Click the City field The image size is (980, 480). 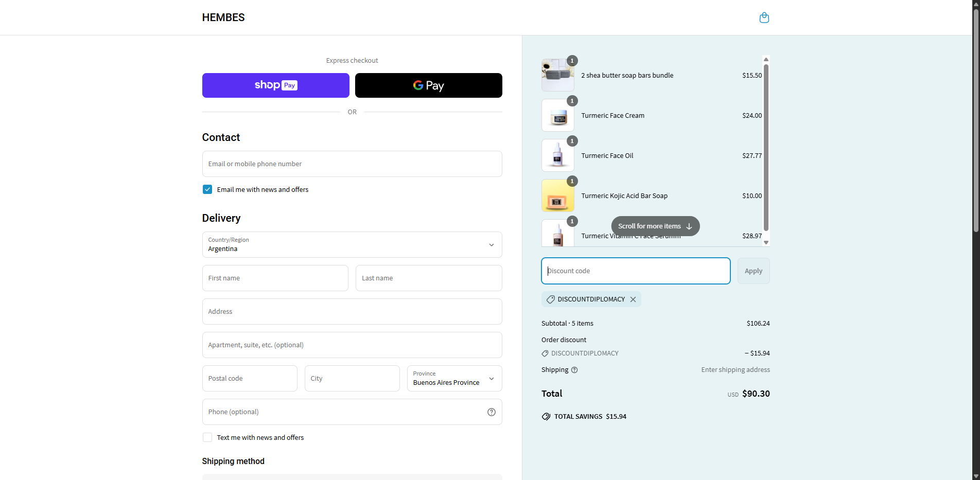(x=352, y=379)
